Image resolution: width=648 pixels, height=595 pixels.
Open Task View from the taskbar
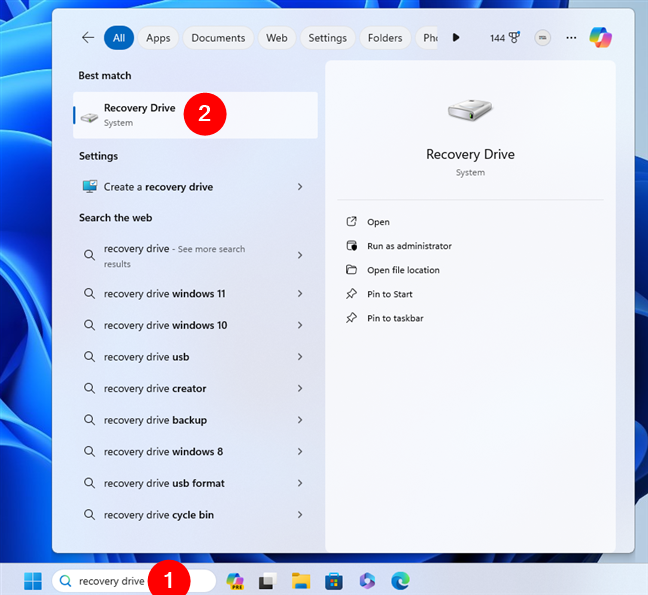click(x=268, y=581)
